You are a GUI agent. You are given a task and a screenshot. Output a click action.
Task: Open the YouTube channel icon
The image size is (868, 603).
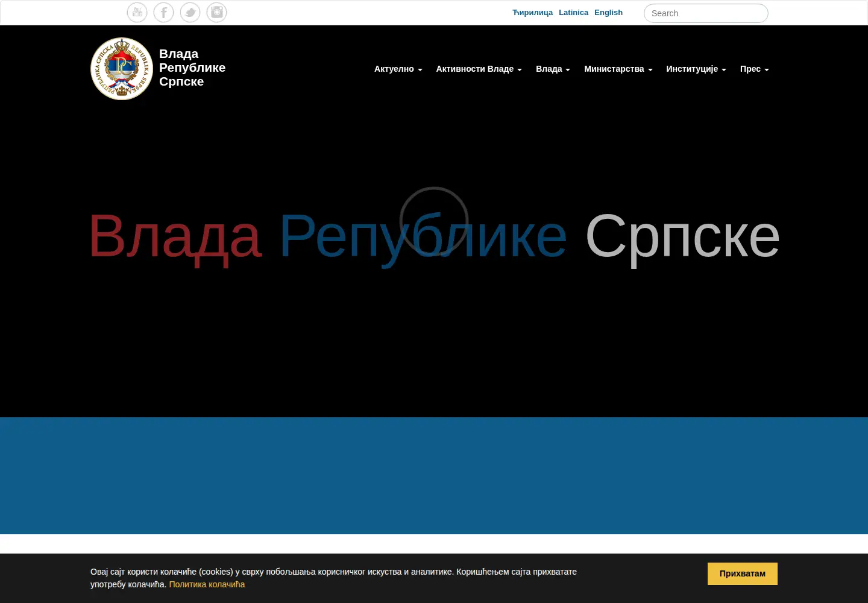137,12
